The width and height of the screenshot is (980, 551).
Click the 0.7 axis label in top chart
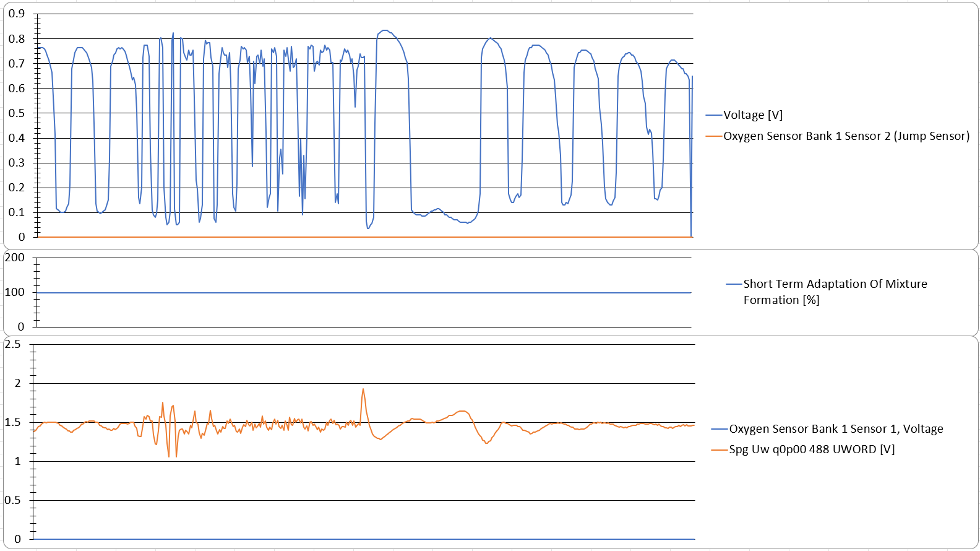[x=17, y=63]
